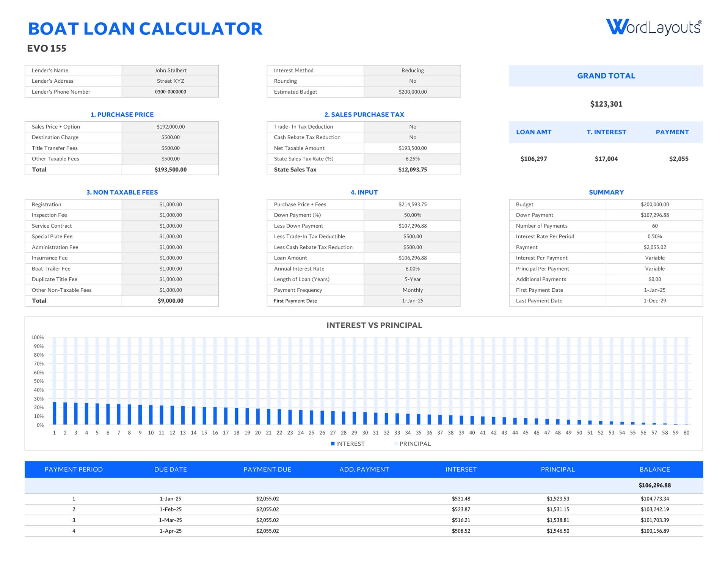Screen dimensions: 728x563
Task: Select the Down Payment (%) 50.00% cell
Action: tap(412, 215)
